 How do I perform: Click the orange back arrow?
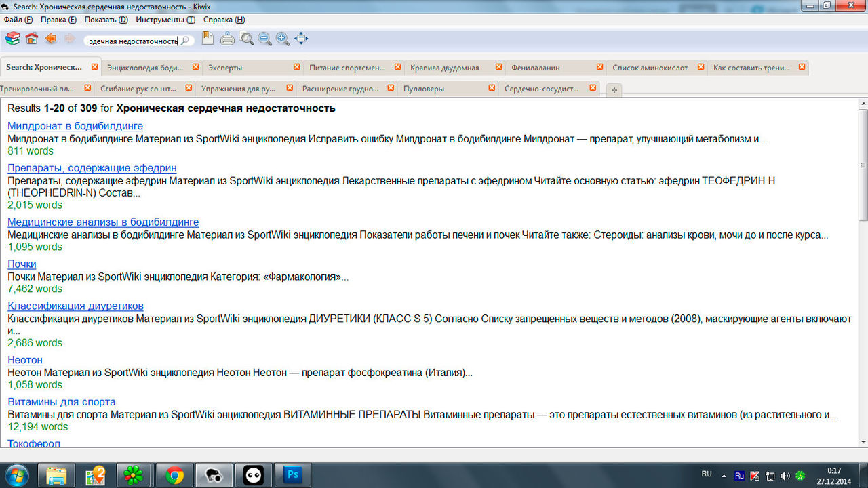pos(51,39)
